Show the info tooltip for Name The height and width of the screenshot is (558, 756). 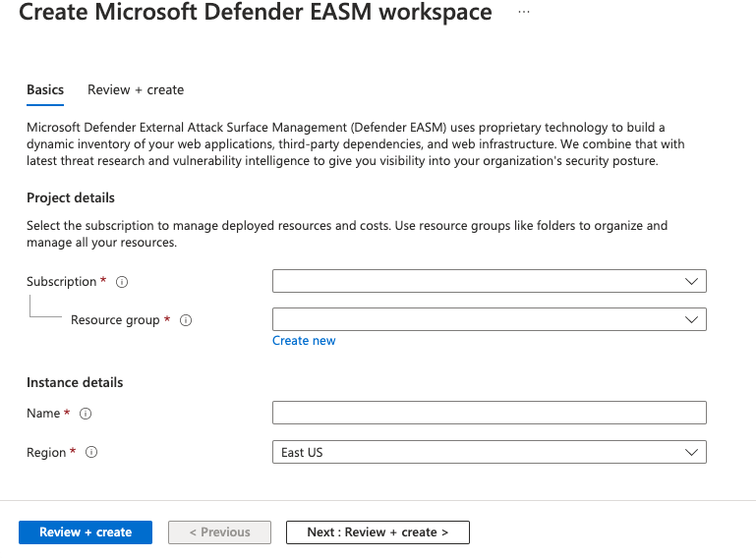tap(86, 414)
